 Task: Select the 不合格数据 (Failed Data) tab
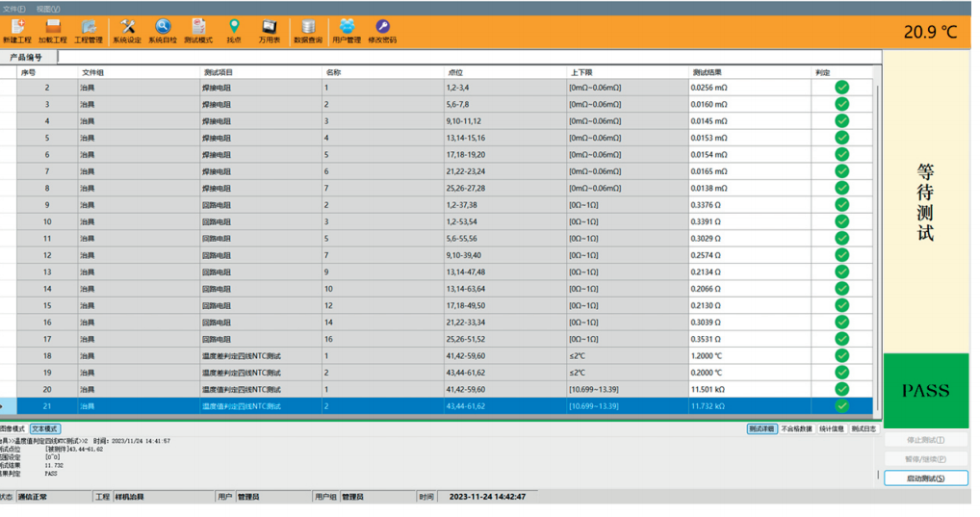pos(796,428)
